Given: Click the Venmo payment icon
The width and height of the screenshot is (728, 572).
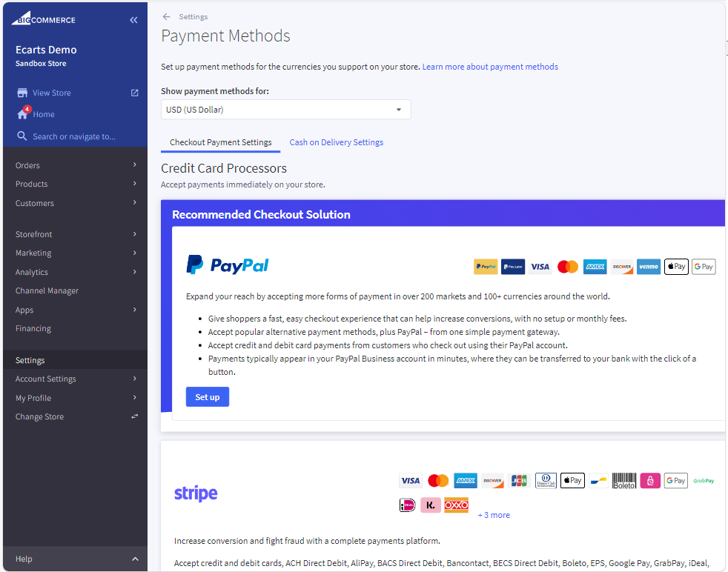Looking at the screenshot, I should [x=649, y=266].
